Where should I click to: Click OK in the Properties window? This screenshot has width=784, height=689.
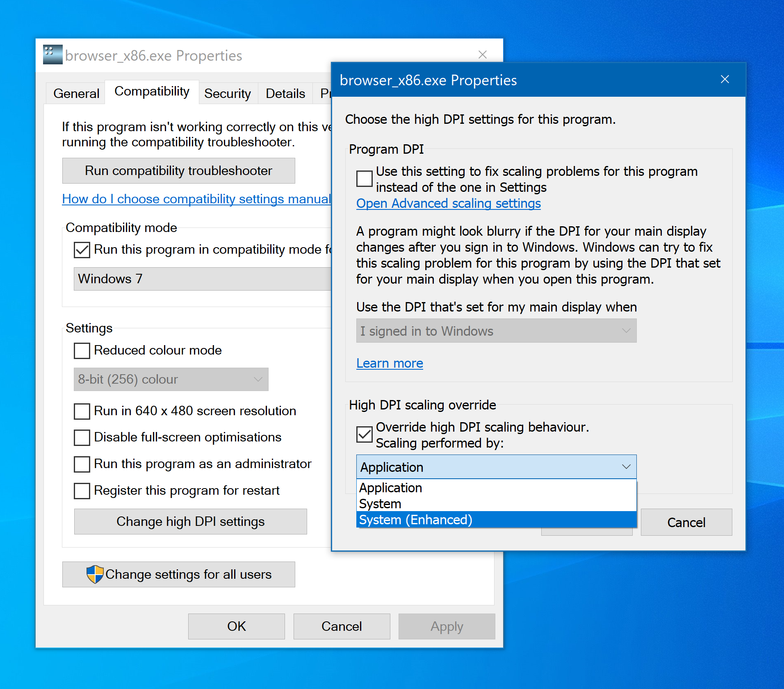point(236,626)
